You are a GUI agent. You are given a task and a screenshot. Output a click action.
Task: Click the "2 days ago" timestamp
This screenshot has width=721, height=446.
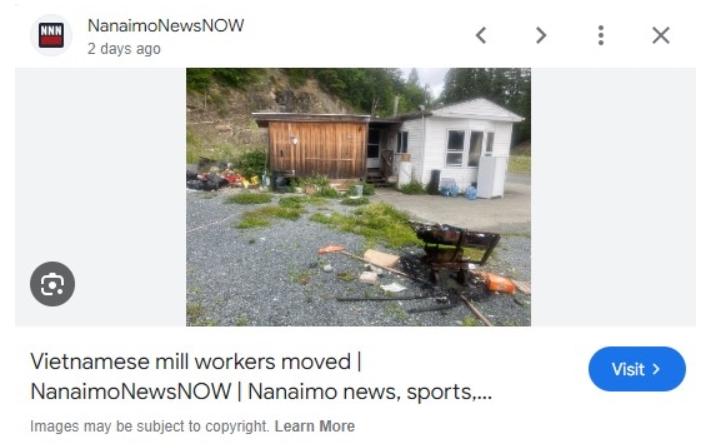(x=124, y=49)
